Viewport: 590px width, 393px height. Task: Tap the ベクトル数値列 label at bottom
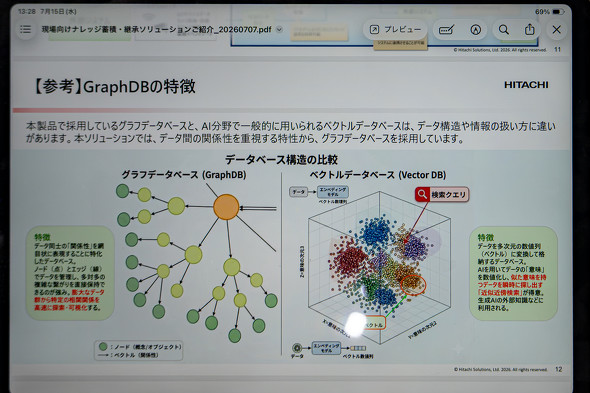[x=358, y=356]
